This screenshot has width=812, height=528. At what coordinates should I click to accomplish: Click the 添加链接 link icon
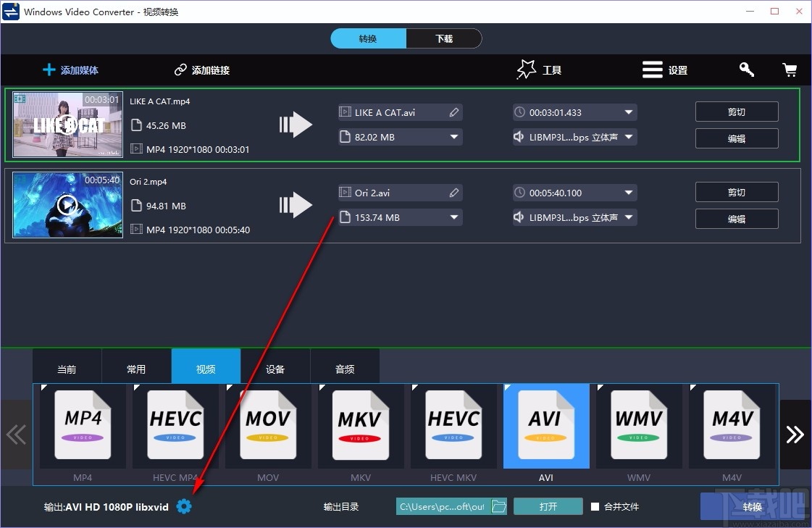(x=180, y=70)
